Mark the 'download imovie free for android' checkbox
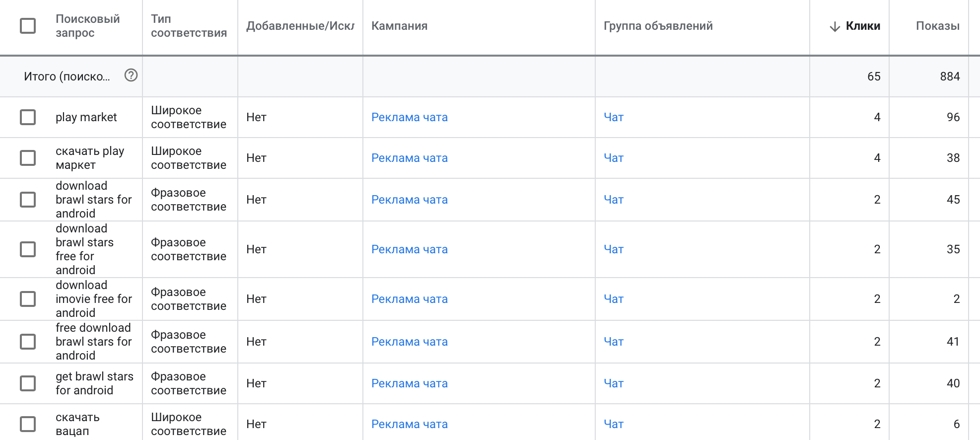Viewport: 980px width, 440px height. pos(28,299)
